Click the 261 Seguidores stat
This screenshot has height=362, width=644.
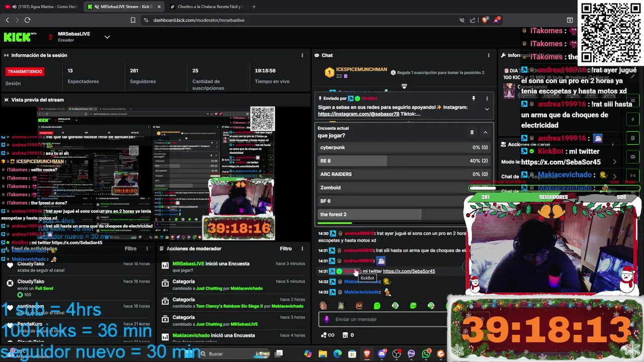(x=143, y=76)
